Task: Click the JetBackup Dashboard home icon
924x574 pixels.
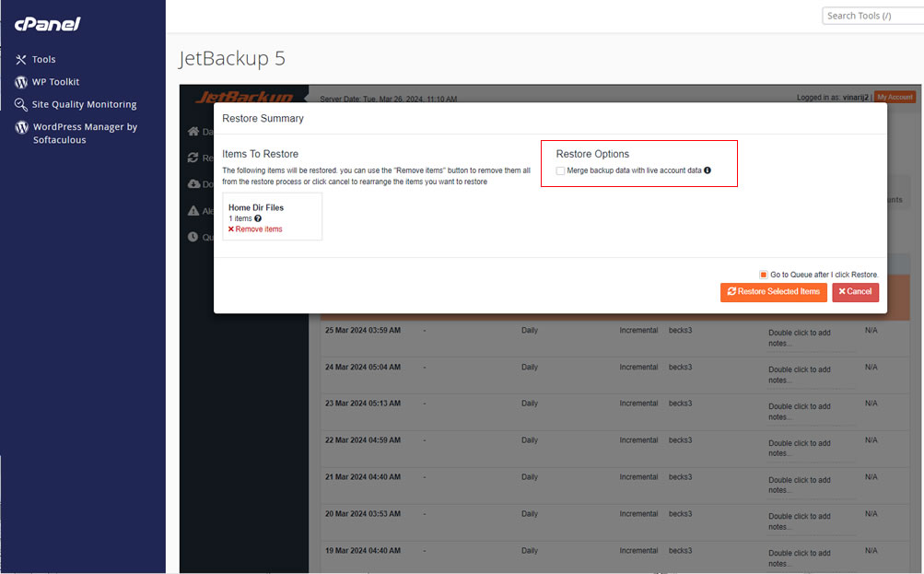Action: 193,131
